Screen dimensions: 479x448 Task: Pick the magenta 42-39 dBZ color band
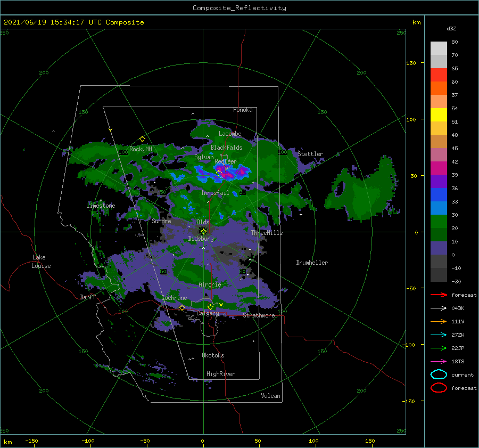pyautogui.click(x=439, y=168)
